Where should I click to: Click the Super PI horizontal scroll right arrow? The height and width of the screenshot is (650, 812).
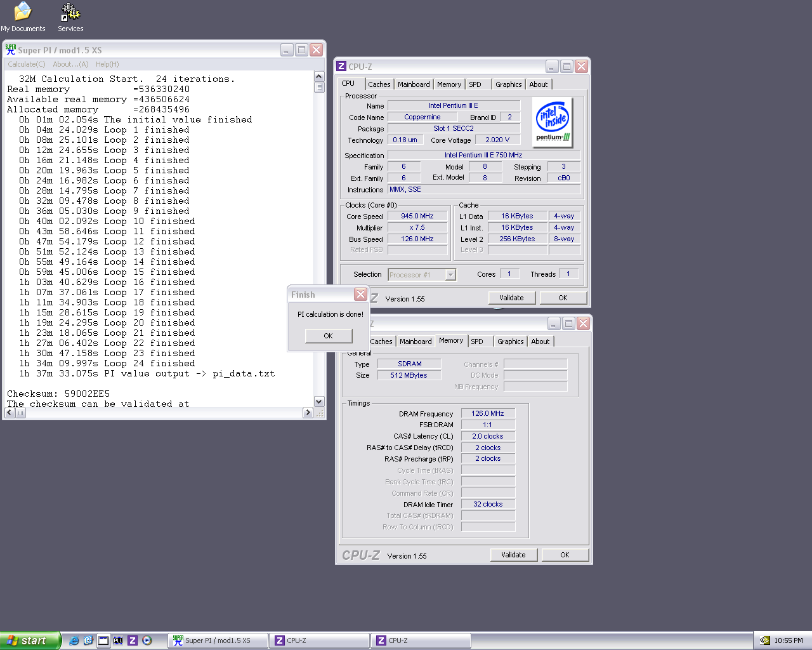pyautogui.click(x=308, y=413)
